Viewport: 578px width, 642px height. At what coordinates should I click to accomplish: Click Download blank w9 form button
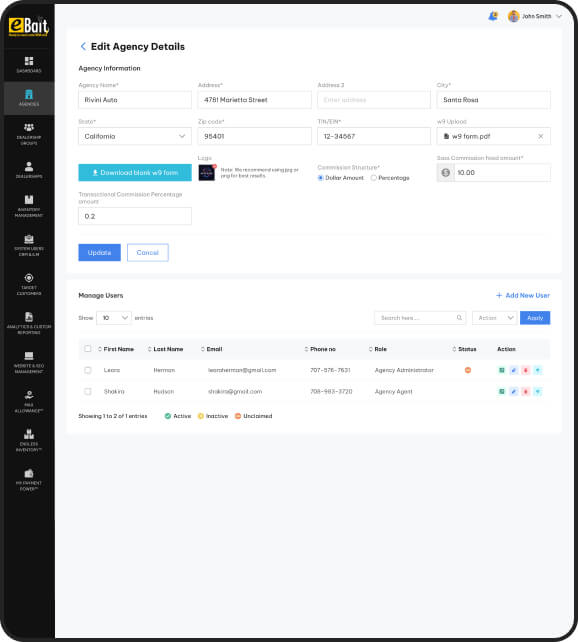coord(135,173)
